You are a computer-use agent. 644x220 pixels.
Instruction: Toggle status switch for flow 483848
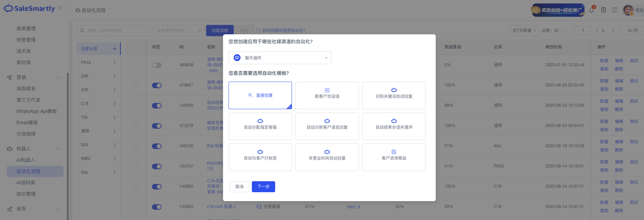pos(157,65)
